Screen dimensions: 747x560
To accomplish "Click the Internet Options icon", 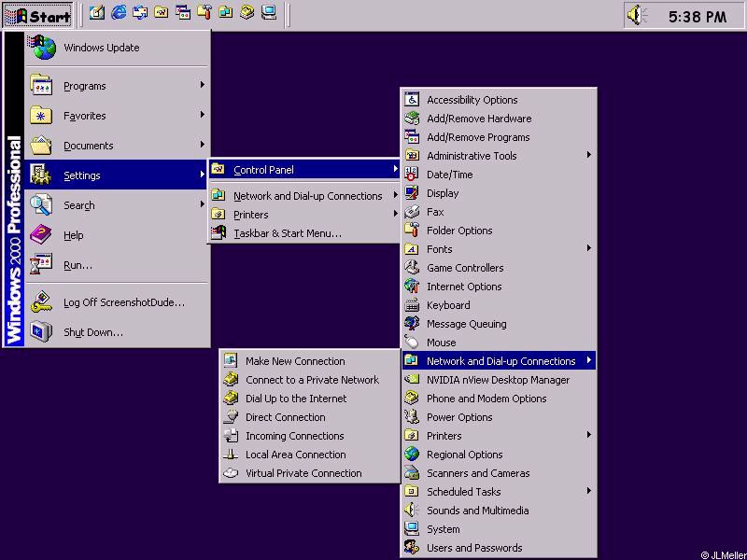I will pos(412,287).
